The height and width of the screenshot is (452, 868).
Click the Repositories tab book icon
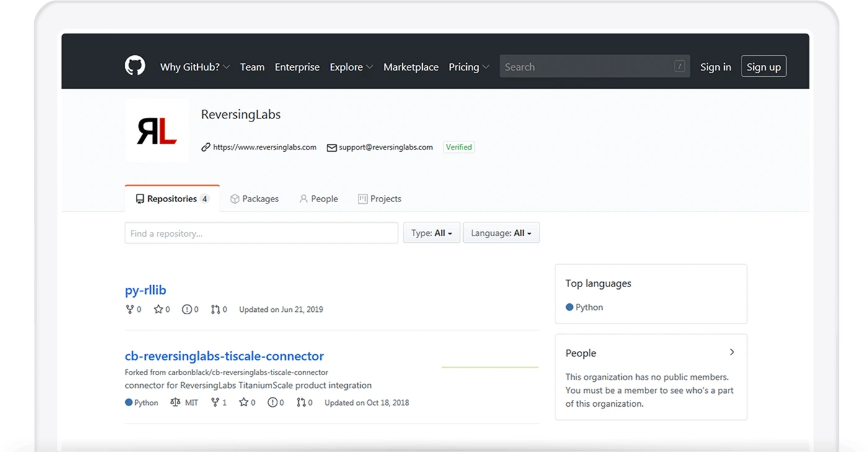click(x=139, y=199)
